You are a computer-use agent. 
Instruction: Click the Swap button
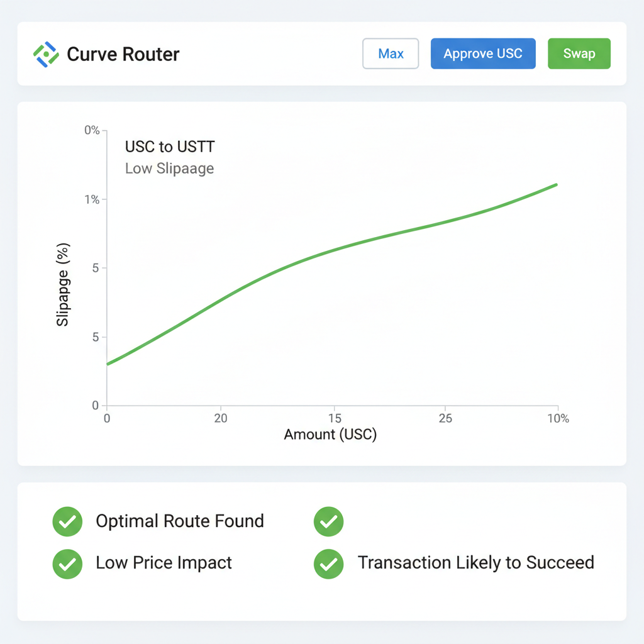pyautogui.click(x=579, y=53)
